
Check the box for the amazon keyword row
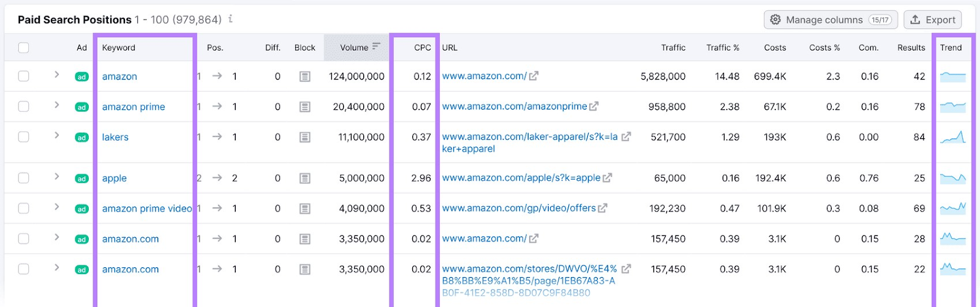pos(24,76)
